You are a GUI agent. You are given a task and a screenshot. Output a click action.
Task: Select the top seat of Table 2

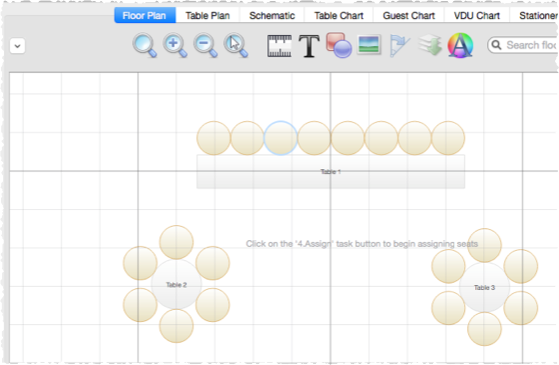[176, 242]
